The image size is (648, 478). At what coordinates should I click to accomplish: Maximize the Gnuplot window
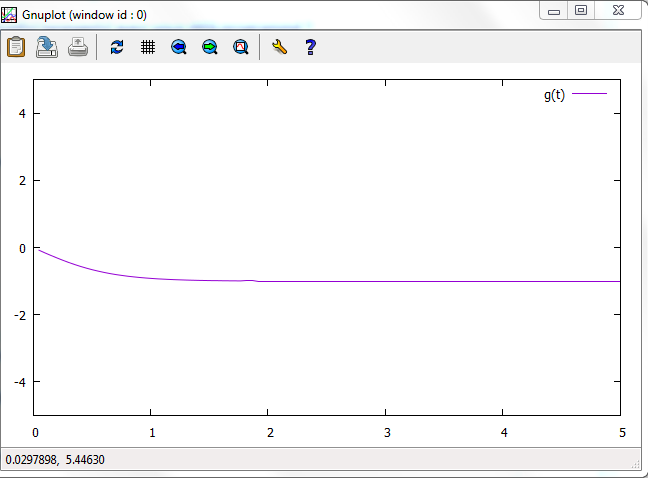click(580, 10)
